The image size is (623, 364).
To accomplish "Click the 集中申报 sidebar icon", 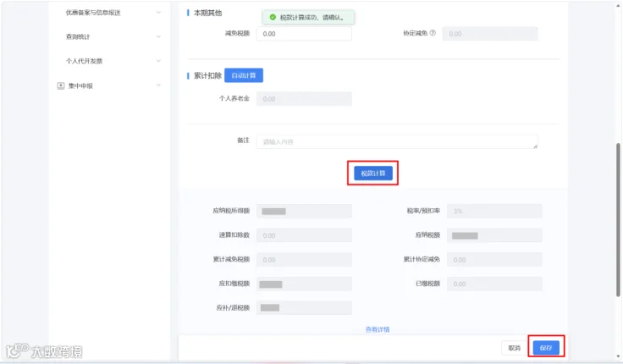I will tap(61, 85).
